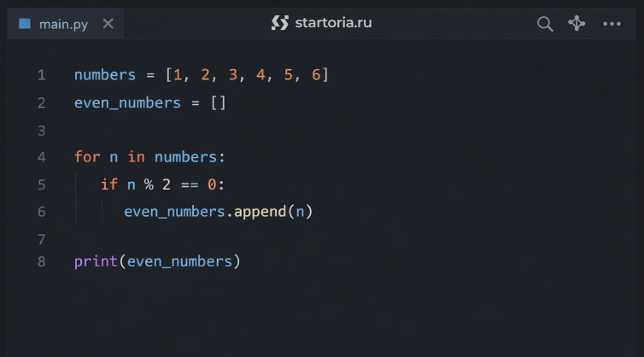
Task: Click 'even_numbers' on line 2
Action: point(127,102)
